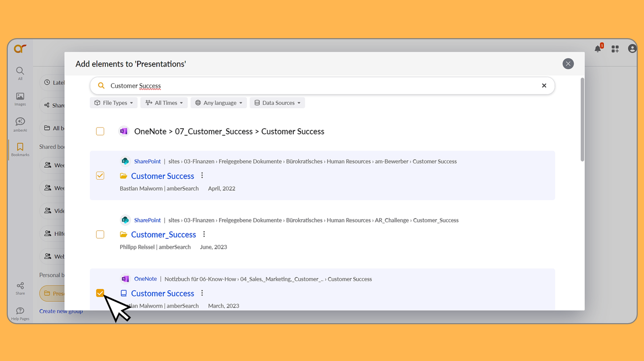644x361 pixels.
Task: Click the OneNote > 07_Customer_Success result title
Action: [229, 131]
